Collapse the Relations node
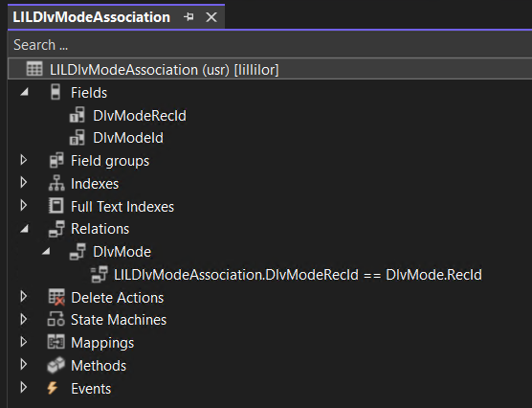This screenshot has height=408, width=532. [x=24, y=229]
